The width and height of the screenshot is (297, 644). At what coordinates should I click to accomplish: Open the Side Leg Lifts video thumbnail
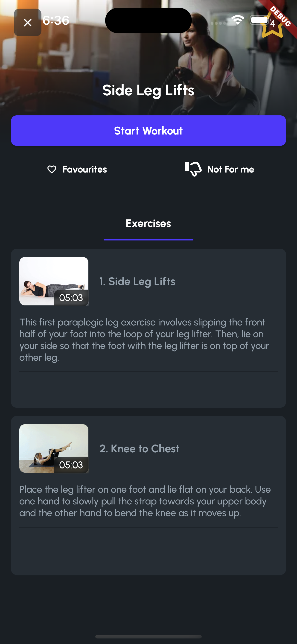(x=54, y=281)
